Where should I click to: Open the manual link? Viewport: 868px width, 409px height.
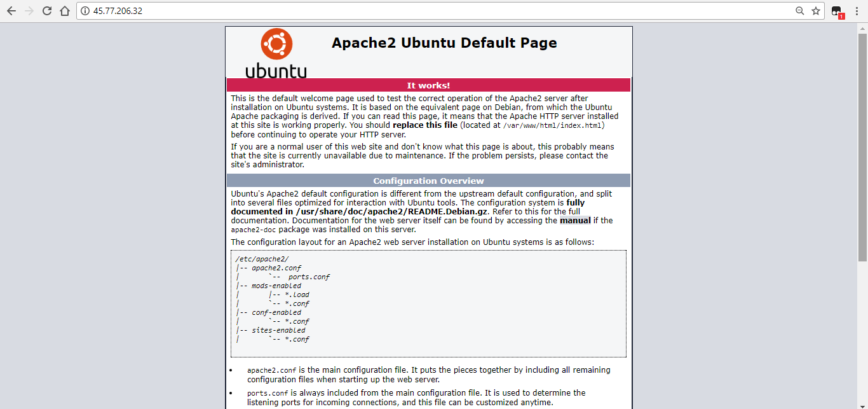(x=575, y=221)
